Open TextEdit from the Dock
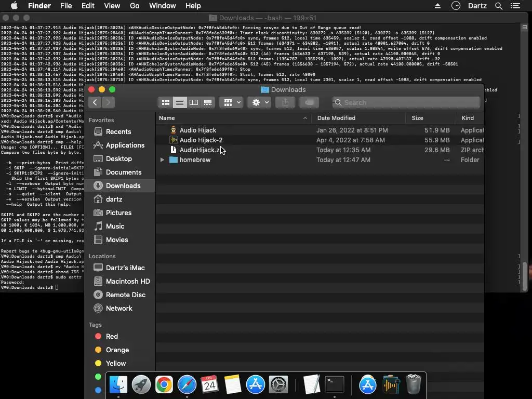The height and width of the screenshot is (399, 532). pos(312,384)
